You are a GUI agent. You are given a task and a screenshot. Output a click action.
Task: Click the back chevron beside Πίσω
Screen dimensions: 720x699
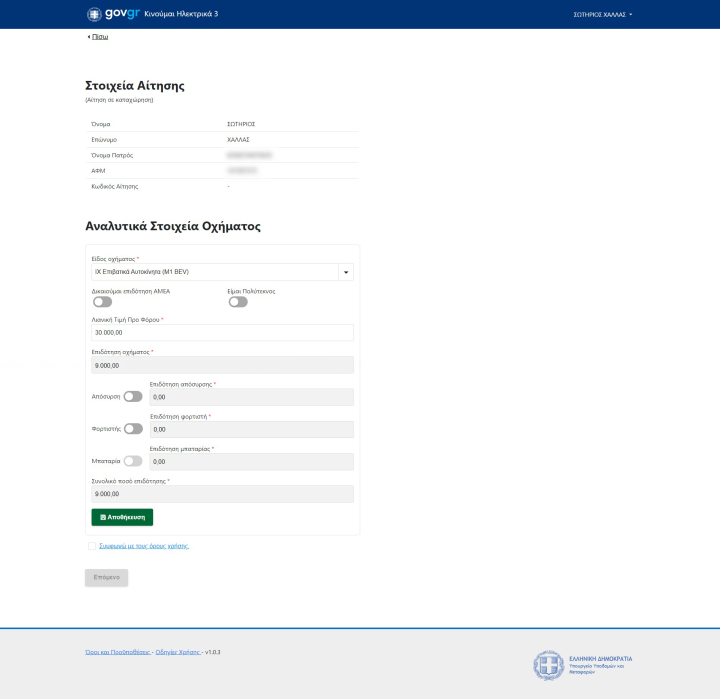(x=88, y=37)
